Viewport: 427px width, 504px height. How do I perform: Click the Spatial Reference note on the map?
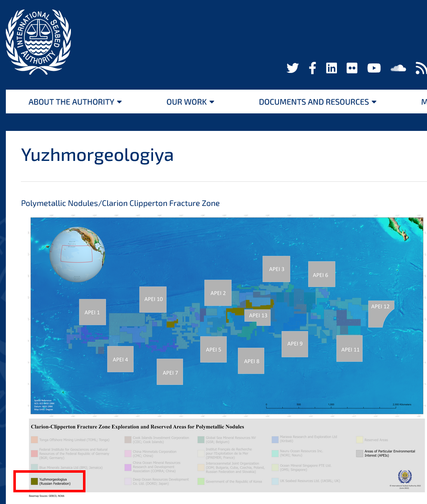coord(44,405)
